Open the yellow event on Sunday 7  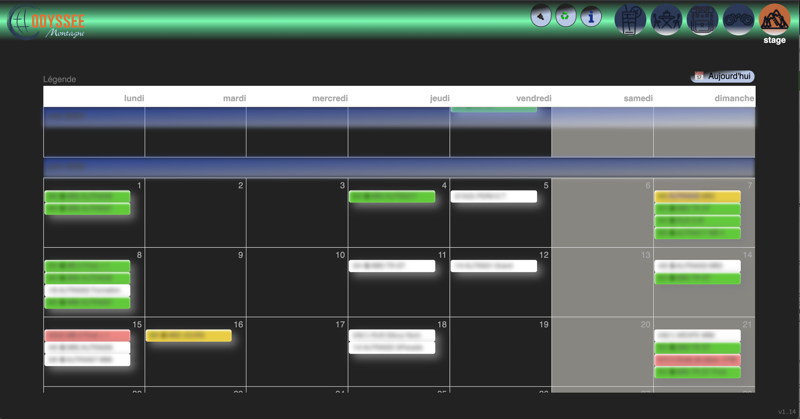tap(697, 197)
